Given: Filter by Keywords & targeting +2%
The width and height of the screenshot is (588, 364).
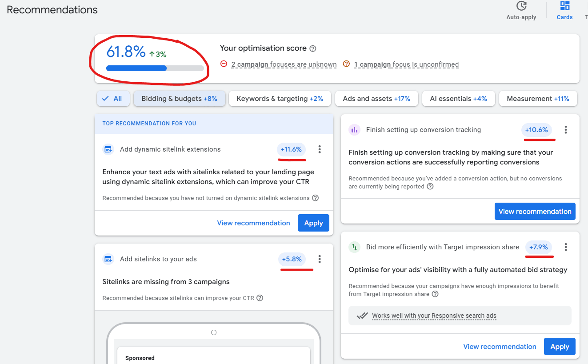Looking at the screenshot, I should [280, 99].
